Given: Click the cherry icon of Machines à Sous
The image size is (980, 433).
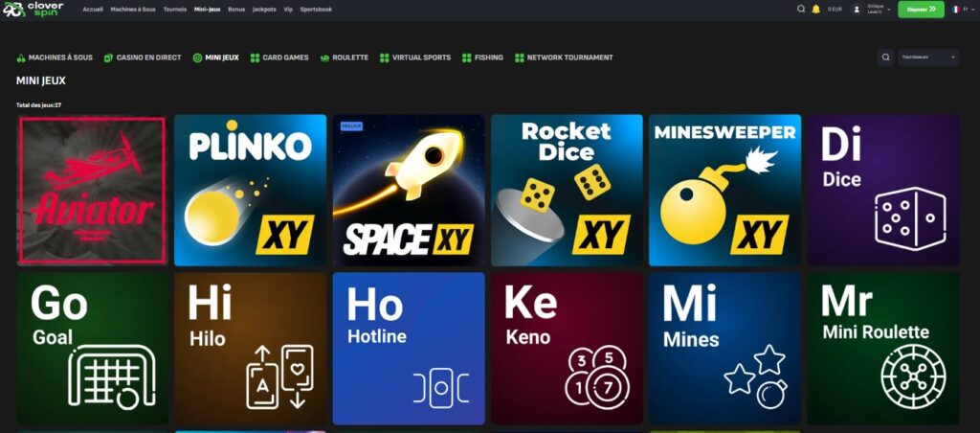Looking at the screenshot, I should 21,57.
